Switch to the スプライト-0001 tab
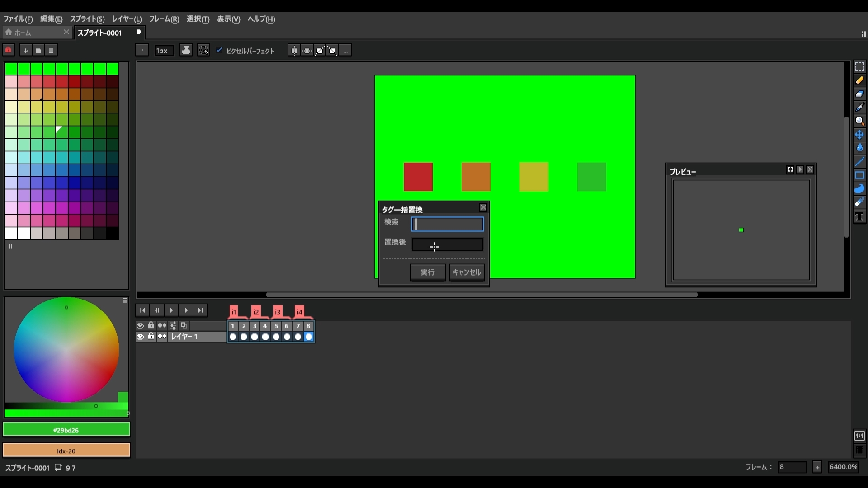This screenshot has width=868, height=488. click(x=99, y=33)
